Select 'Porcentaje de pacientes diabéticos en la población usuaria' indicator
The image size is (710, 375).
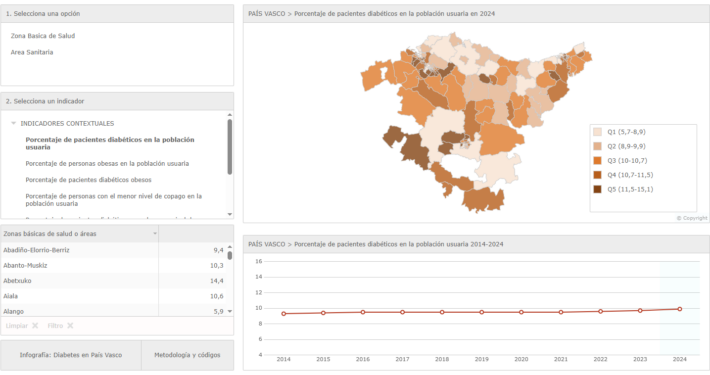tap(110, 143)
